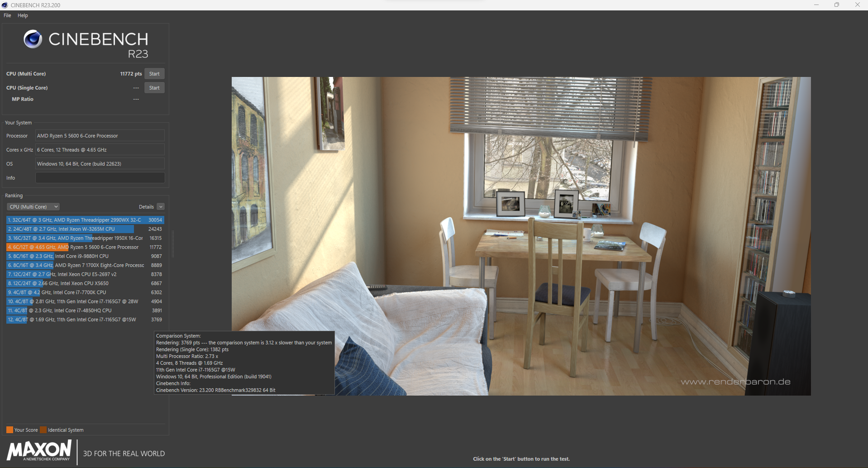
Task: Select ranking row Intel Xeon W-3265M CPU
Action: click(85, 229)
